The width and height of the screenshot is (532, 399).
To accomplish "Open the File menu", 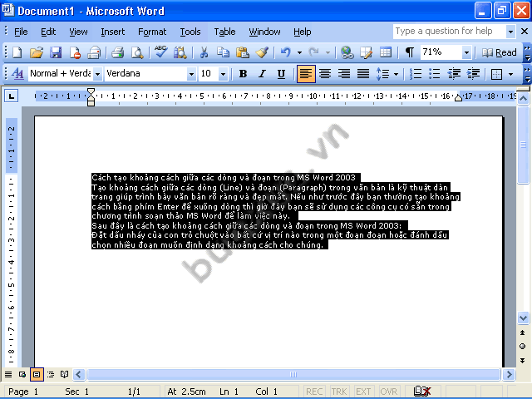I will 21,32.
